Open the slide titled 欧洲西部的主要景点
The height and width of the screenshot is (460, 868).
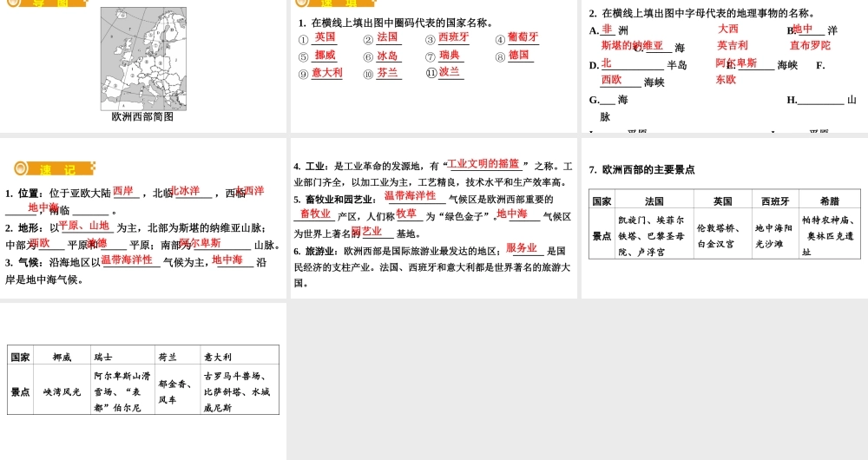tap(725, 218)
